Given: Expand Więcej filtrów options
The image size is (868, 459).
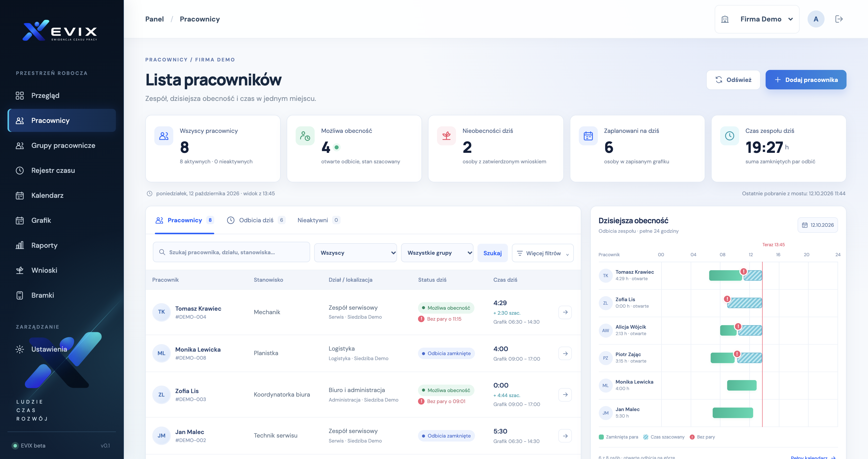Looking at the screenshot, I should (x=542, y=253).
